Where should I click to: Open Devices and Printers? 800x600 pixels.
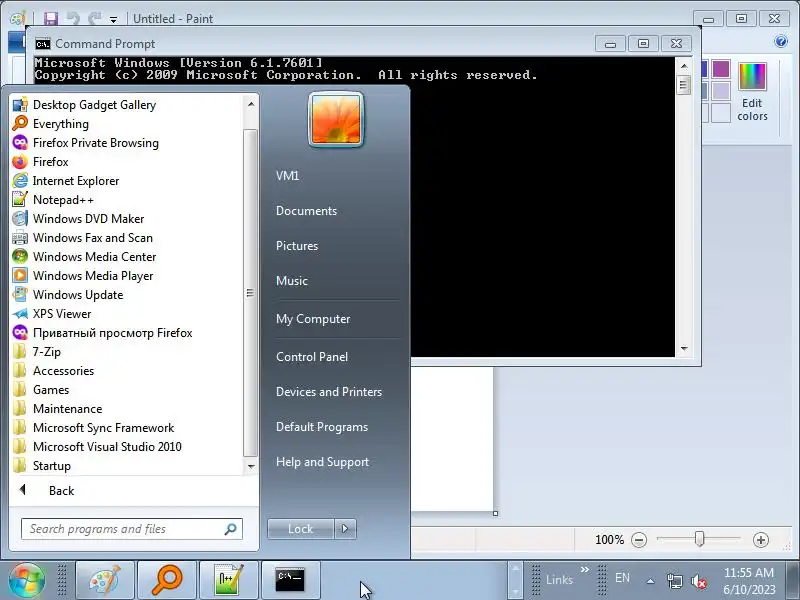(x=329, y=392)
